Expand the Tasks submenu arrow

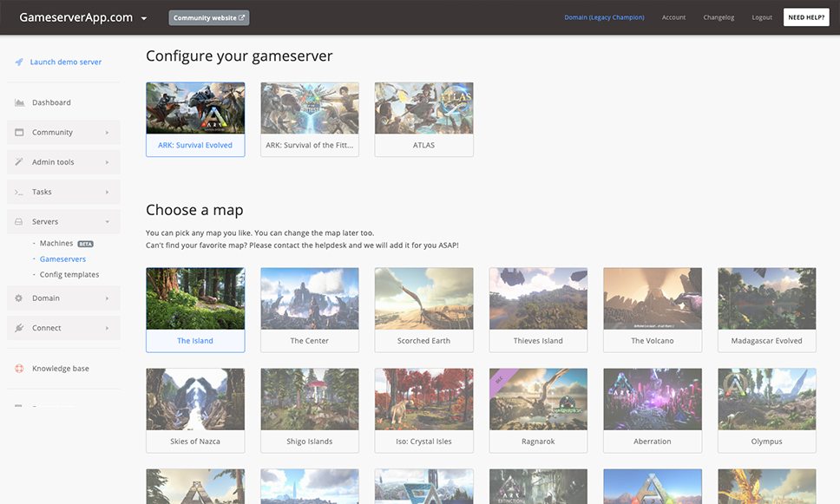[x=107, y=192]
